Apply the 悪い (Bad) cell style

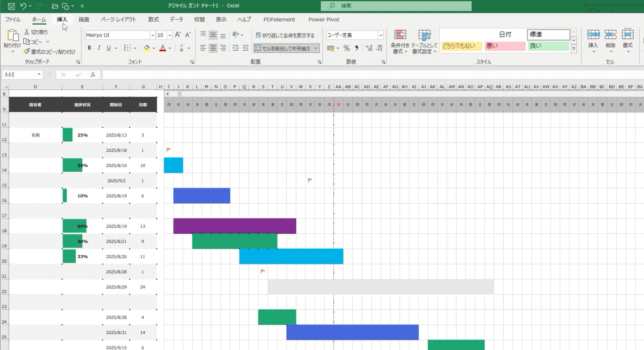[505, 46]
